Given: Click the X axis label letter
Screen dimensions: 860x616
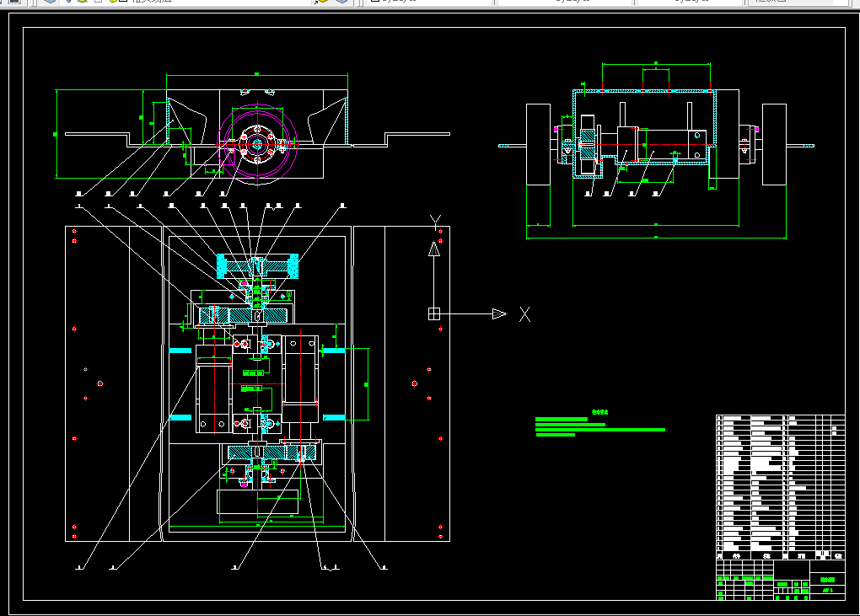Looking at the screenshot, I should pyautogui.click(x=525, y=314).
